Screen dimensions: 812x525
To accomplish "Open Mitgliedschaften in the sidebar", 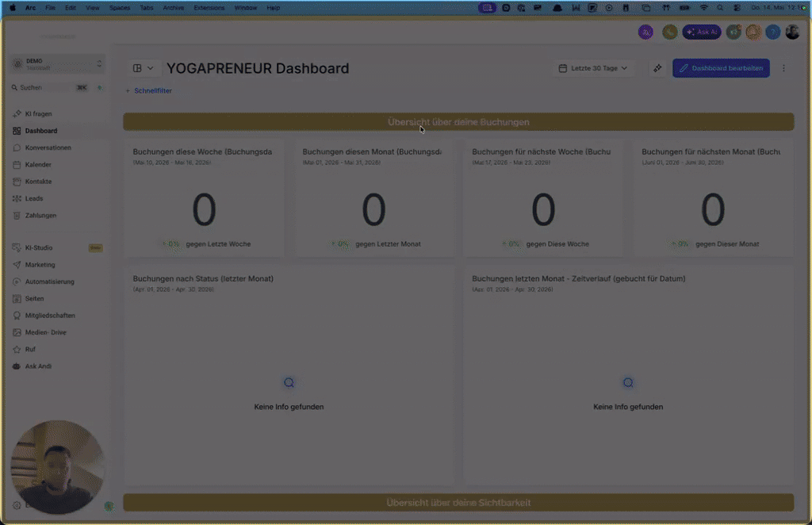I will (x=50, y=316).
